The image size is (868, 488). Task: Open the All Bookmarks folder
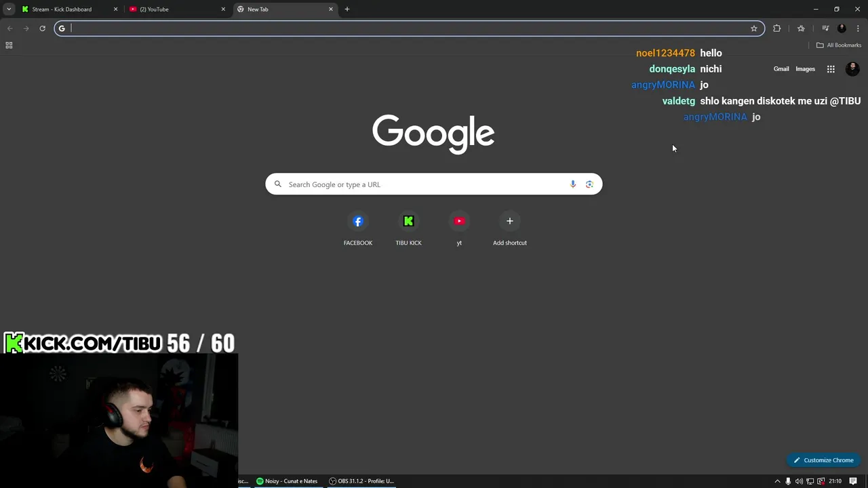click(x=839, y=45)
